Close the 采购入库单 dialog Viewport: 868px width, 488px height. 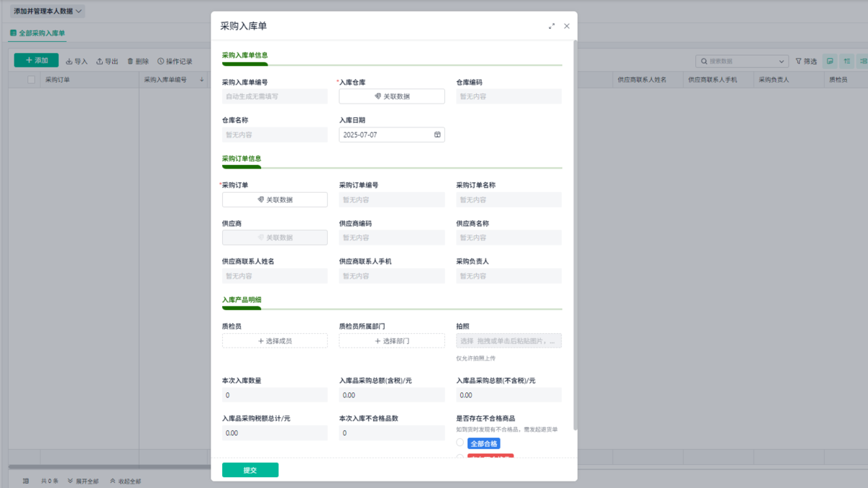566,26
